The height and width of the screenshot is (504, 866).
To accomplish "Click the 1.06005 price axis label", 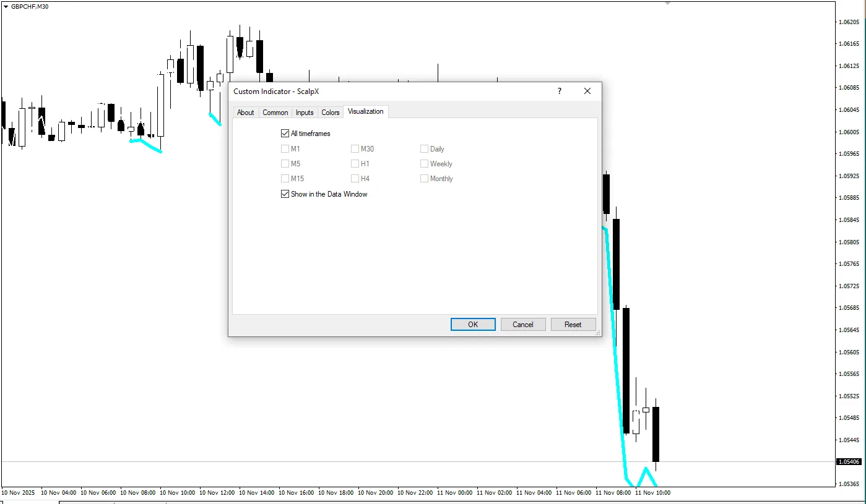I will (x=848, y=132).
